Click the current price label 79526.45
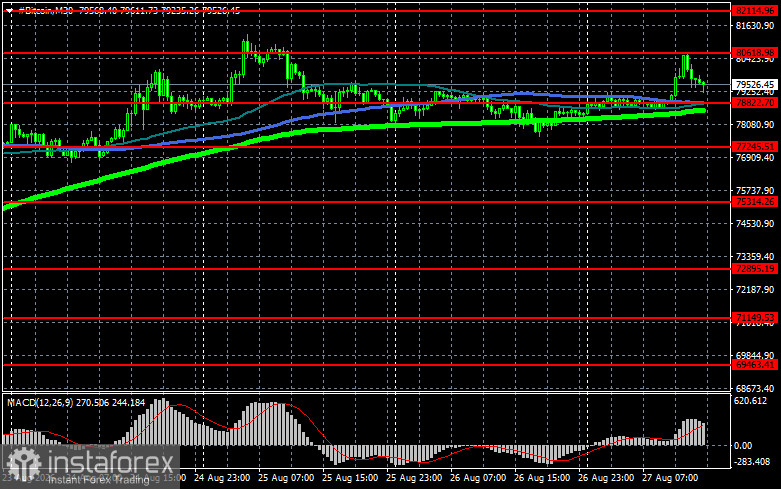The image size is (781, 489). coord(755,84)
